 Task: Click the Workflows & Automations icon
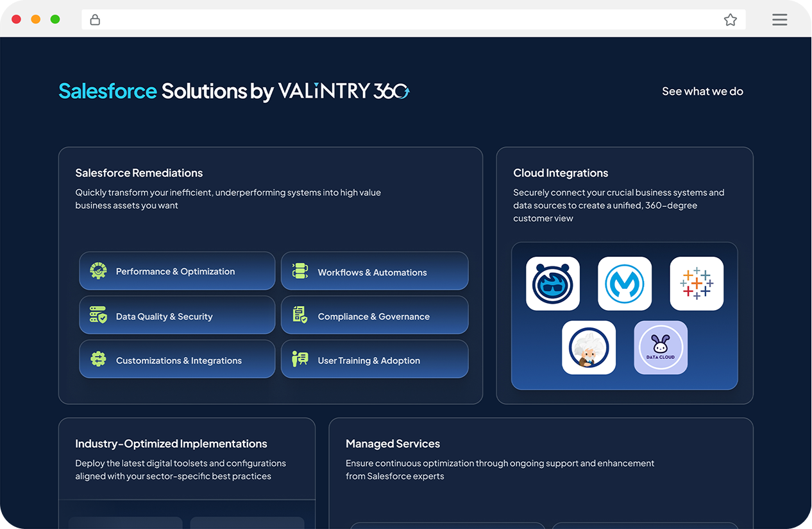coord(300,271)
